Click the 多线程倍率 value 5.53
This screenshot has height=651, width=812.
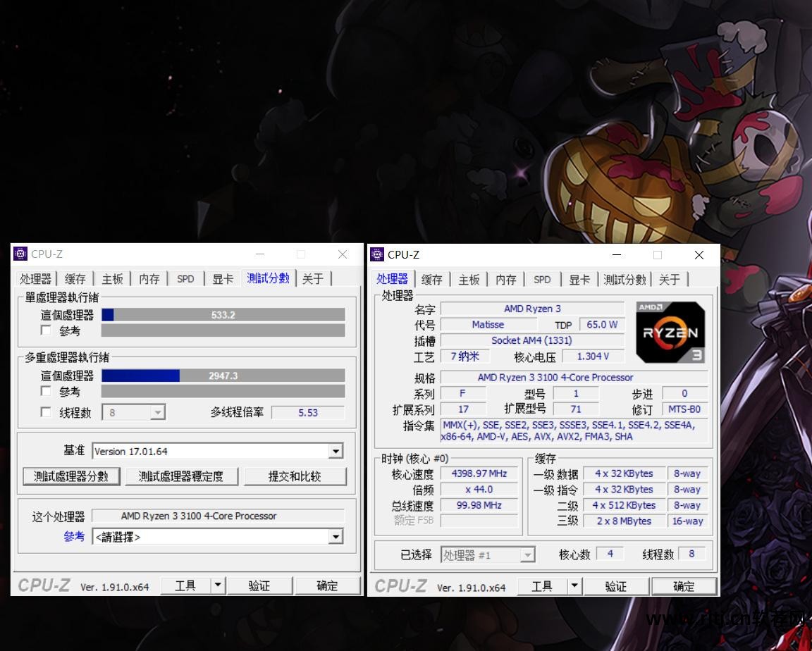(x=308, y=412)
